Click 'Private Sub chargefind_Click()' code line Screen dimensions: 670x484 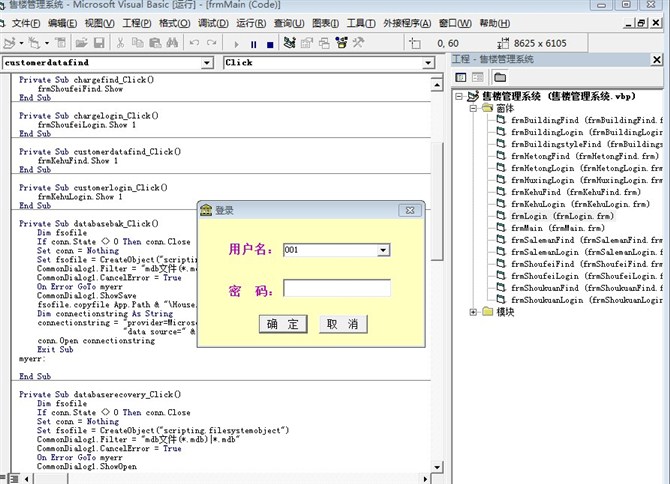click(87, 80)
